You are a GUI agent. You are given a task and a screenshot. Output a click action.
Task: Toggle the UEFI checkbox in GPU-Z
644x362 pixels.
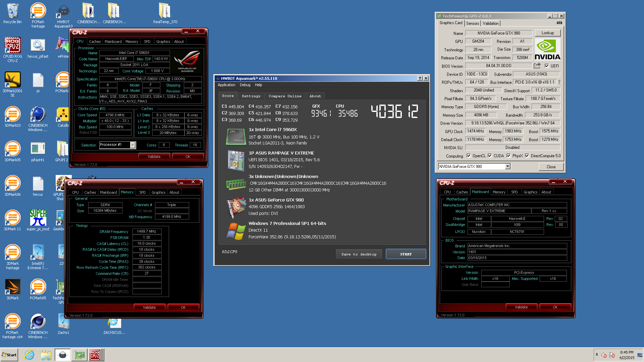point(547,66)
